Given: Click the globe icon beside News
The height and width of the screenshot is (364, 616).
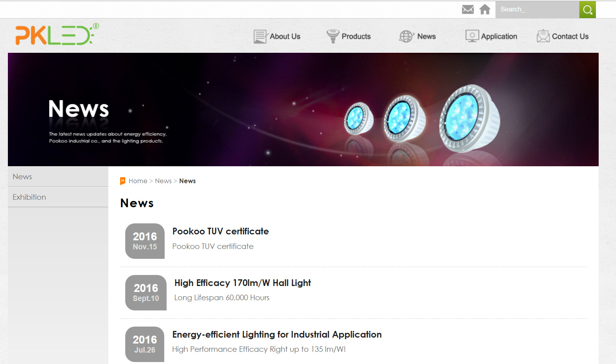Looking at the screenshot, I should click(406, 36).
